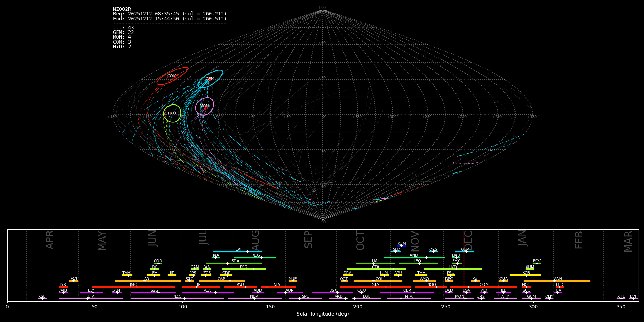
Task: Click the '...: 43' sporadic count line
Action: click(123, 28)
